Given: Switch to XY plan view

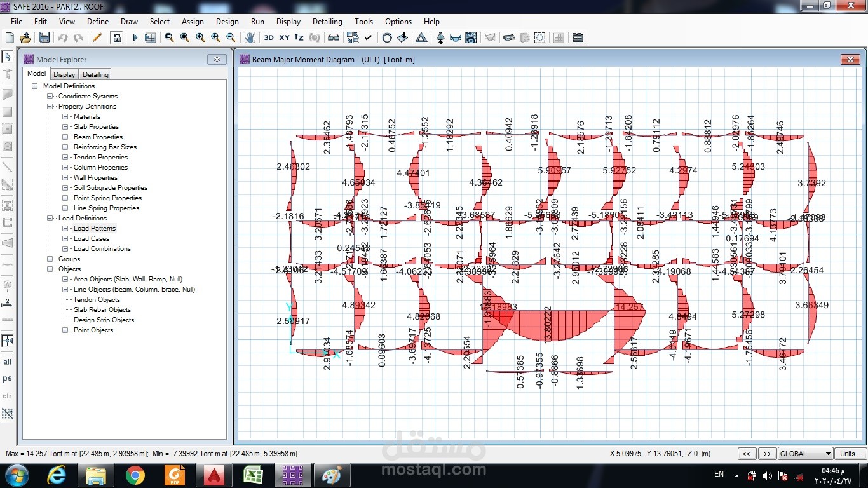Looking at the screenshot, I should coord(284,38).
